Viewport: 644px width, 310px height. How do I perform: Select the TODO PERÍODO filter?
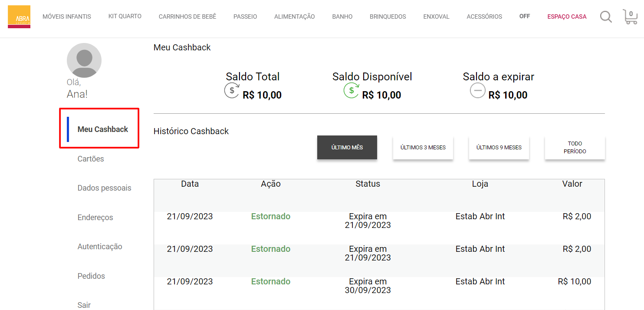(x=575, y=147)
